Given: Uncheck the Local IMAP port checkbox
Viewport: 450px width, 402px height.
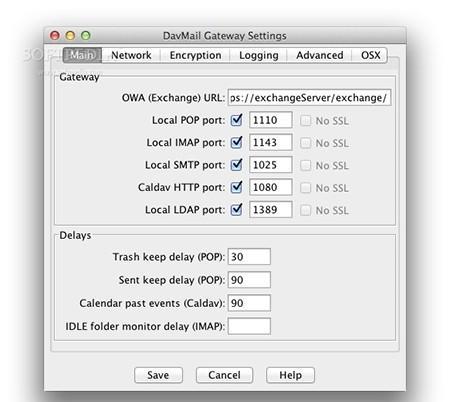Looking at the screenshot, I should (236, 142).
